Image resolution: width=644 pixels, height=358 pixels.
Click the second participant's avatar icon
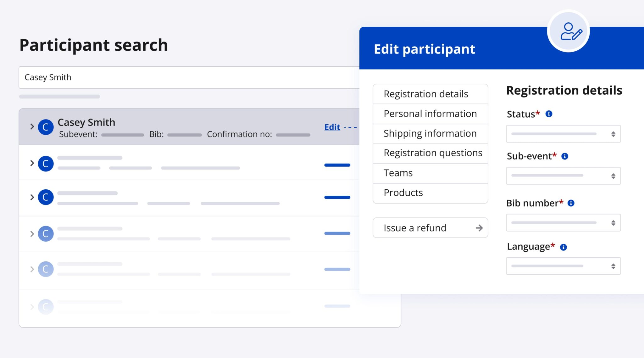(x=45, y=163)
